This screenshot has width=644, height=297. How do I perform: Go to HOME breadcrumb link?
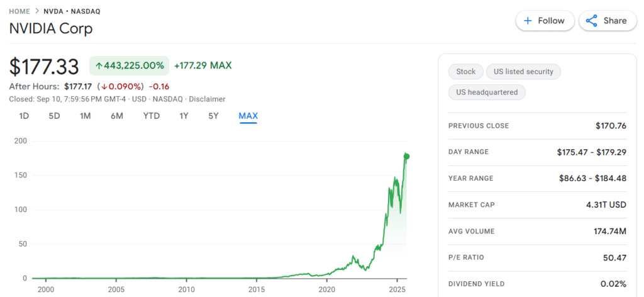coord(19,11)
